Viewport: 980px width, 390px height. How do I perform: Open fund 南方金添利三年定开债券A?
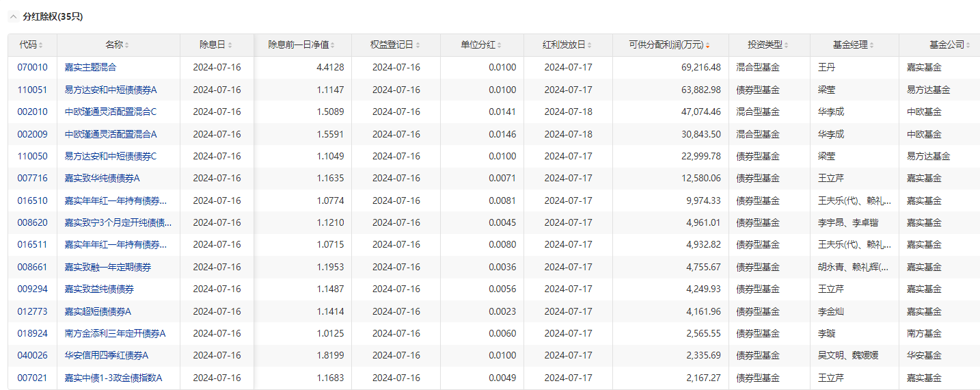click(x=115, y=333)
